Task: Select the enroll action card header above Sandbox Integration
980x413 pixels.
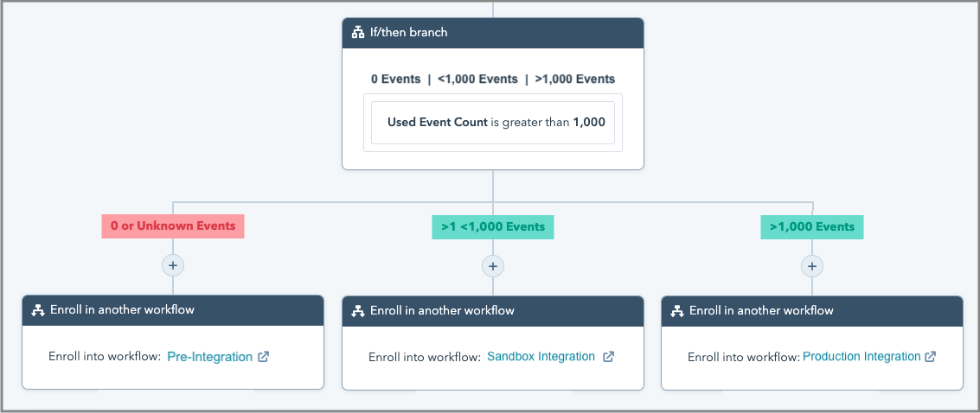Action: (492, 311)
